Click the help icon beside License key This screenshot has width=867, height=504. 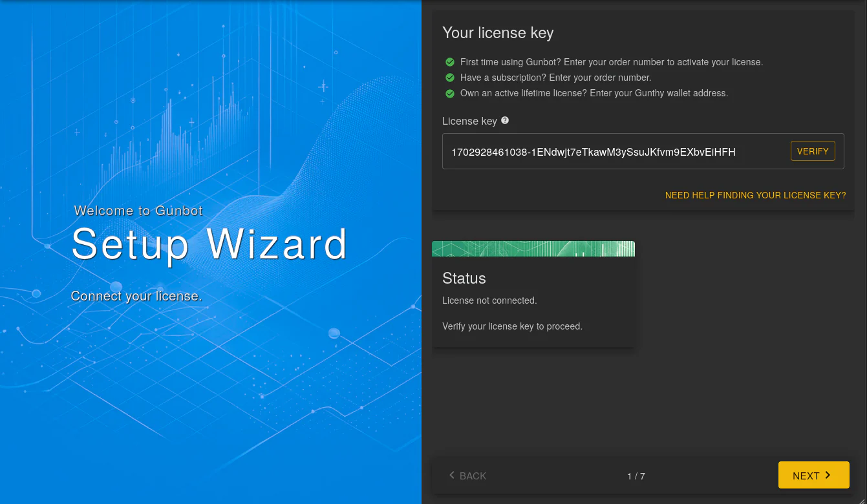pos(505,120)
